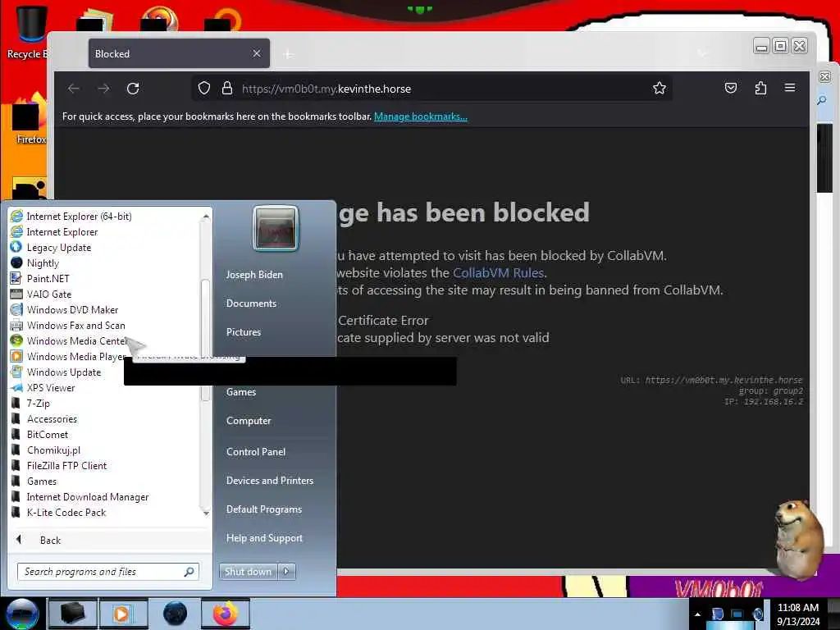Expand the 7-Zip folder

tap(38, 404)
